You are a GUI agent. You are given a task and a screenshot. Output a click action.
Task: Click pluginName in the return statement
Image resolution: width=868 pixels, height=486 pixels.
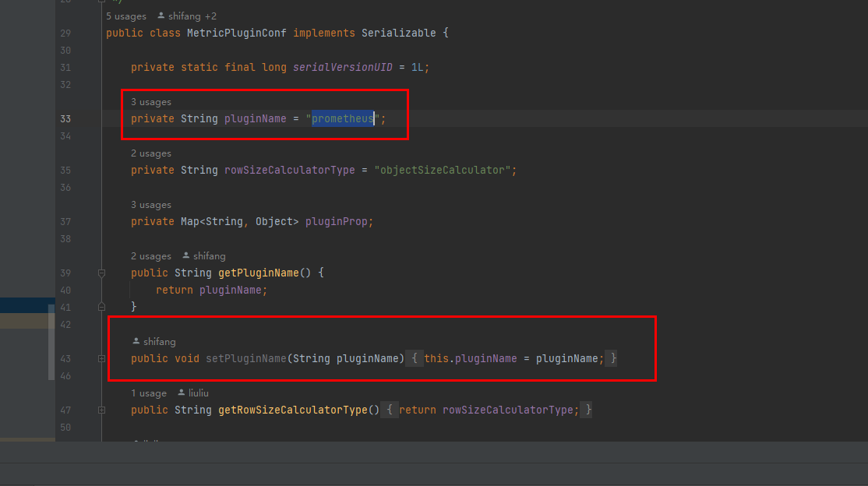tap(231, 290)
